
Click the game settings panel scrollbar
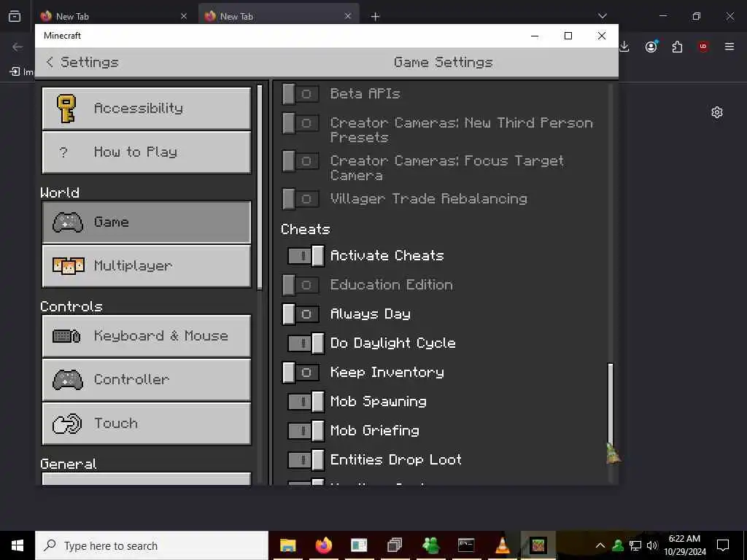click(x=611, y=404)
